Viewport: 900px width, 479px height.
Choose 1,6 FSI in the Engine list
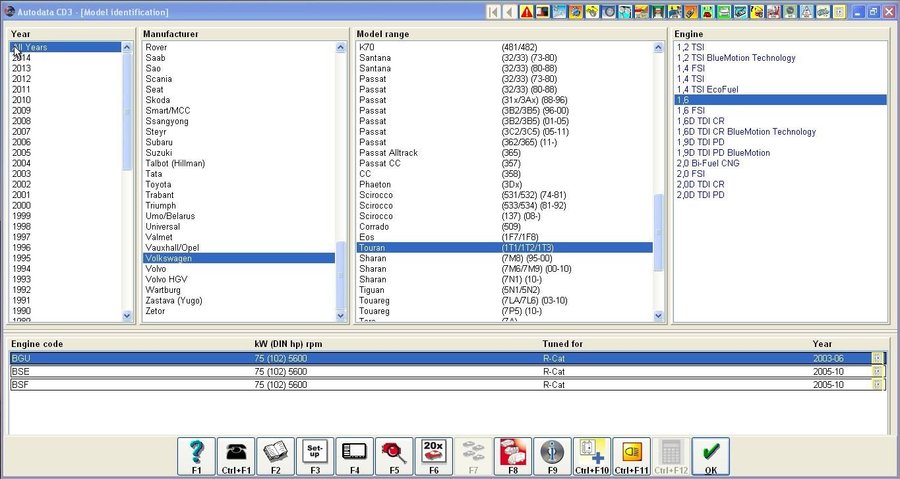point(692,110)
